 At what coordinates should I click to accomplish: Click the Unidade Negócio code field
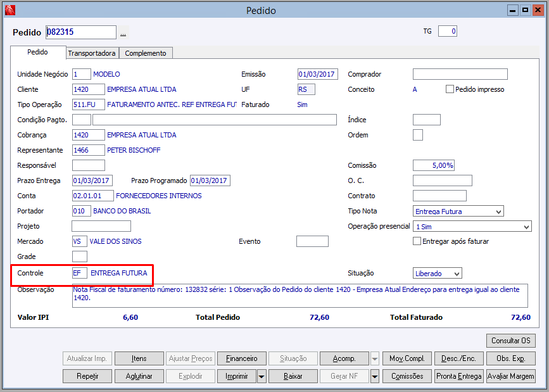(81, 74)
